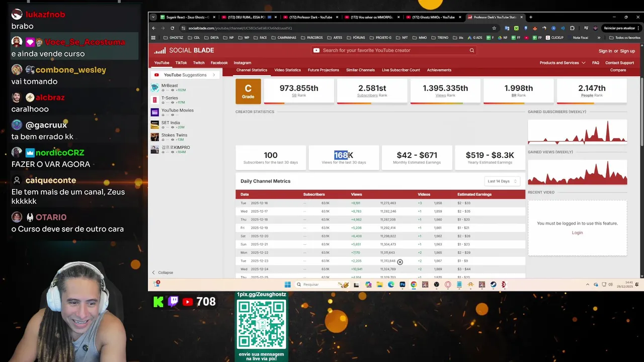The height and width of the screenshot is (362, 644).
Task: Open the Todos os favoritos folder
Action: pyautogui.click(x=624, y=38)
